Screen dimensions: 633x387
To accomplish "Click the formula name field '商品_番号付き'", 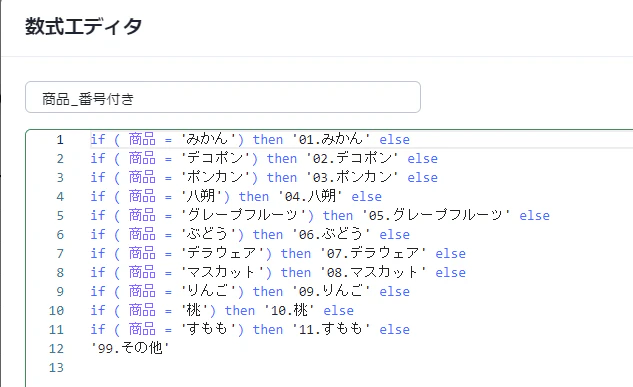I will pos(223,97).
